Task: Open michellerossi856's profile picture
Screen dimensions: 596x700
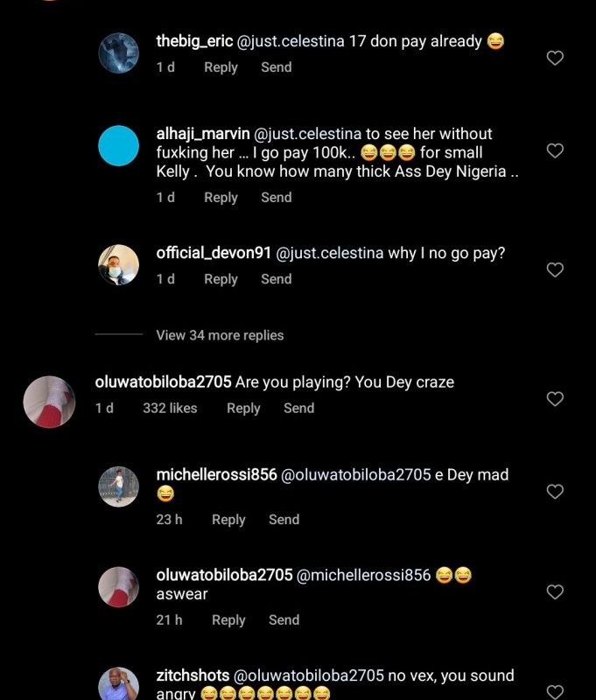Action: [118, 486]
